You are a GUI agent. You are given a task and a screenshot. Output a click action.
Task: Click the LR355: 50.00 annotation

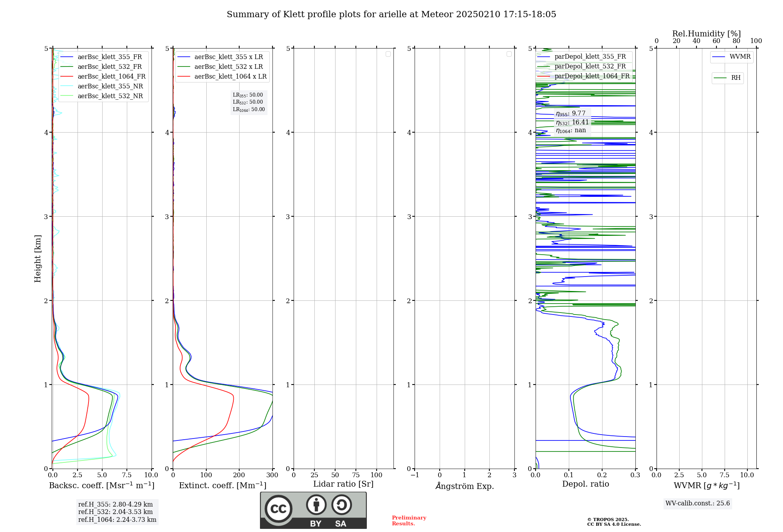click(248, 95)
